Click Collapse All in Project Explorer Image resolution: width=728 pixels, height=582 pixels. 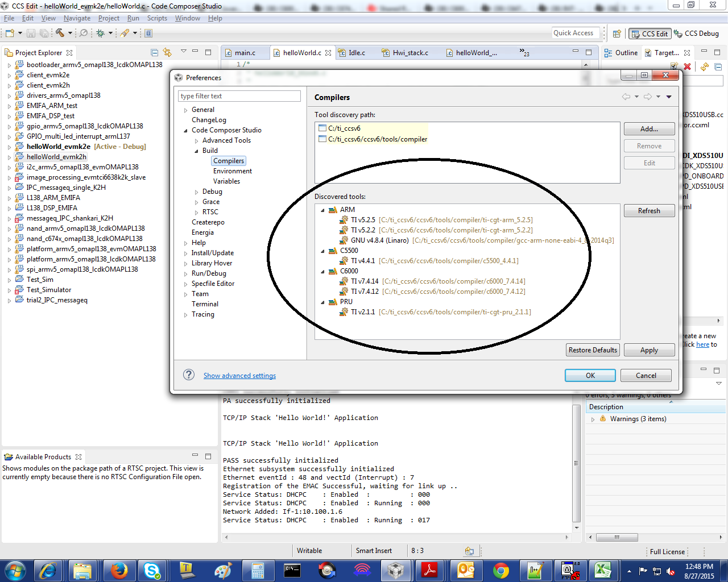point(154,52)
